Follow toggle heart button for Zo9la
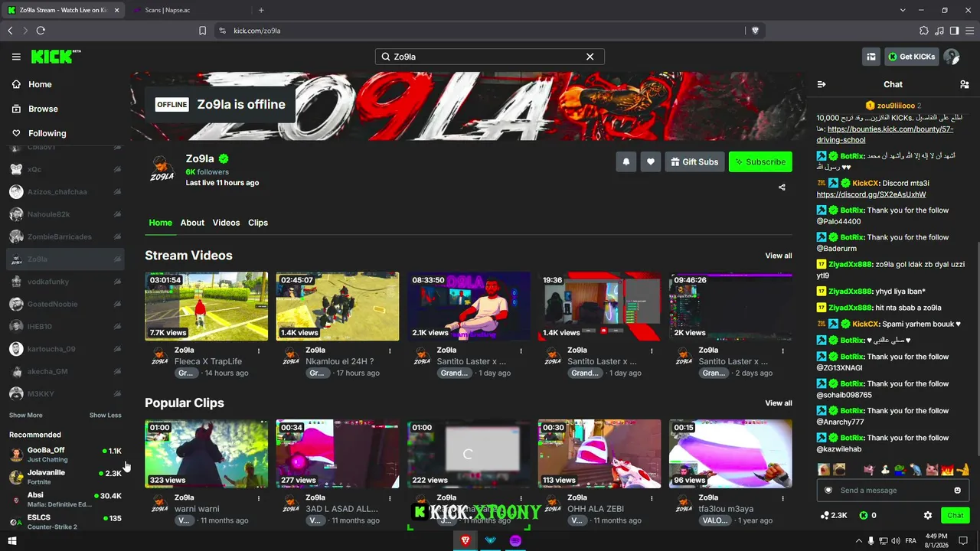Viewport: 980px width, 551px height. (x=651, y=161)
